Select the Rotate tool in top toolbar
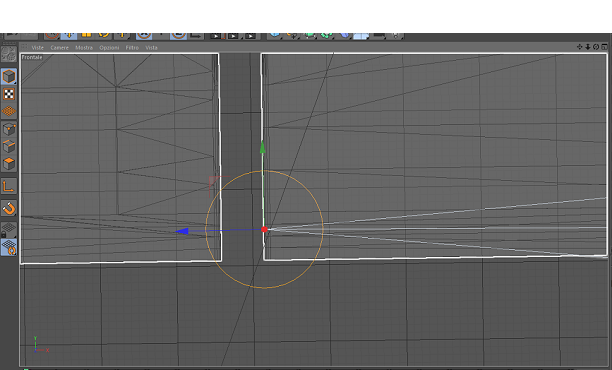The width and height of the screenshot is (612, 370). click(x=104, y=36)
